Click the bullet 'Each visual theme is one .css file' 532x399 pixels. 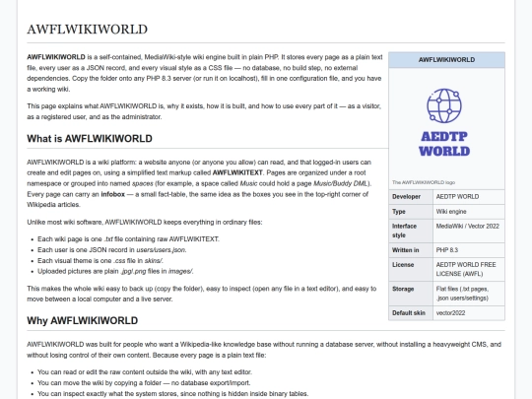coord(100,261)
